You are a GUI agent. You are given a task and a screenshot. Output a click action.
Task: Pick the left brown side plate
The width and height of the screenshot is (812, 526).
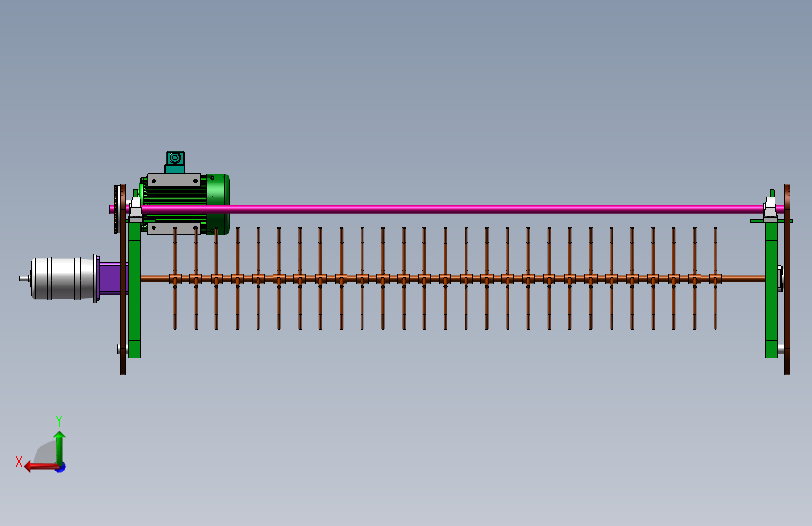point(124,280)
